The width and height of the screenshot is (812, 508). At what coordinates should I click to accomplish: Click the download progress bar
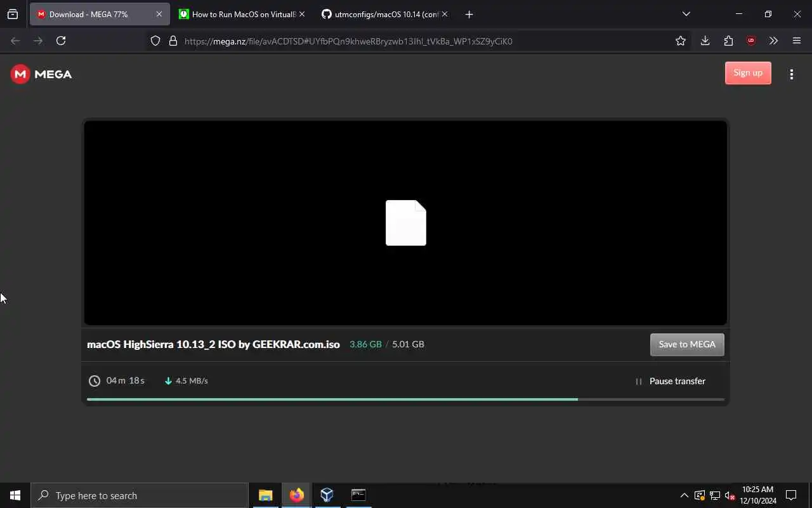click(405, 399)
